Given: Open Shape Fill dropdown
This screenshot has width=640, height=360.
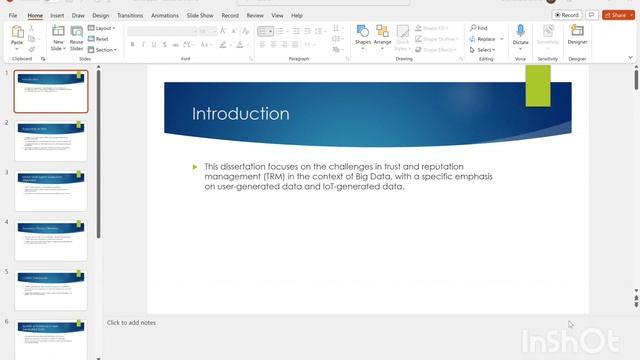Looking at the screenshot, I should pos(432,28).
